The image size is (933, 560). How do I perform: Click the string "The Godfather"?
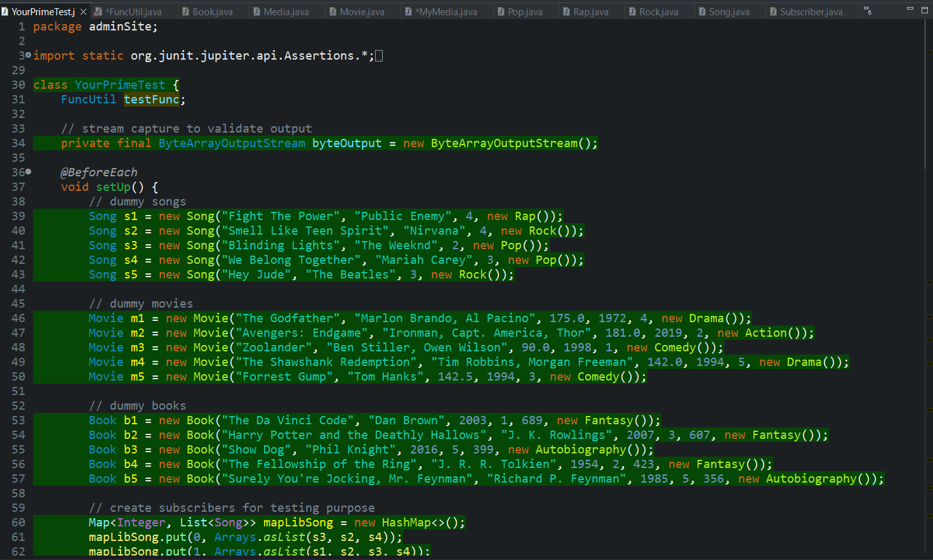(x=288, y=318)
